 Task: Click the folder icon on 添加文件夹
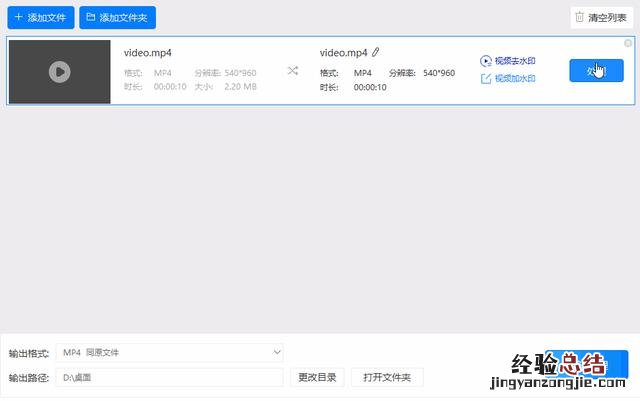coord(91,17)
